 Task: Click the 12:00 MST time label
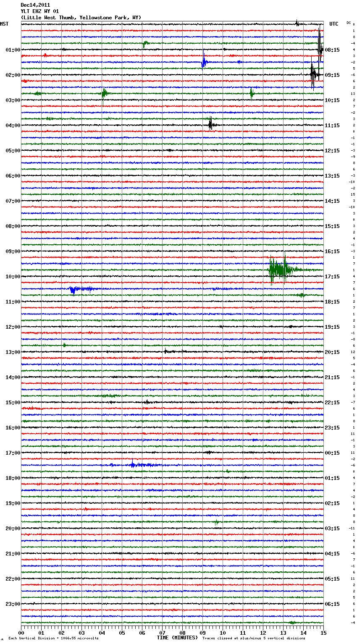coord(13,327)
